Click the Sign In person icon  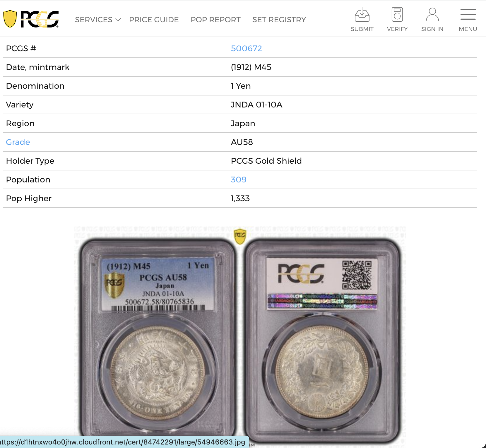click(432, 15)
